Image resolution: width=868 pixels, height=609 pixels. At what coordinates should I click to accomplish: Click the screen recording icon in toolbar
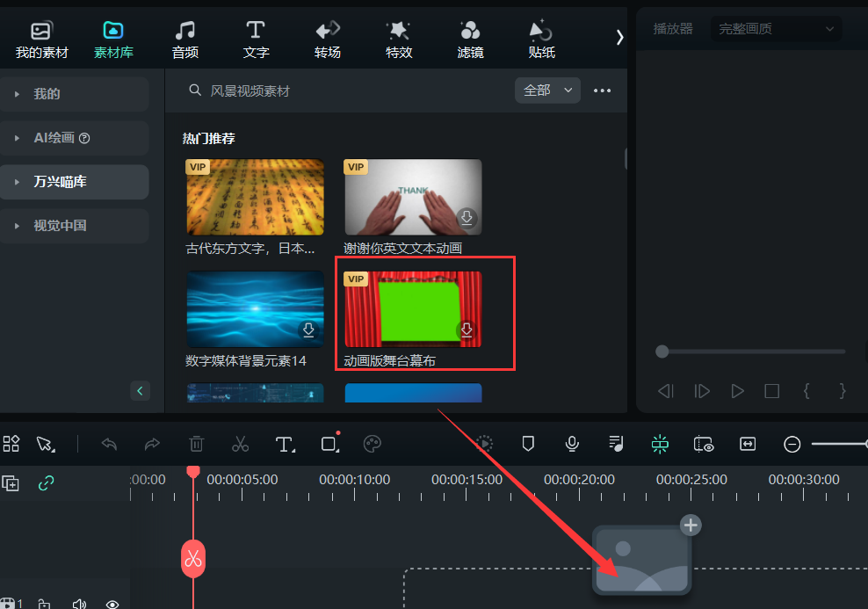pos(704,444)
